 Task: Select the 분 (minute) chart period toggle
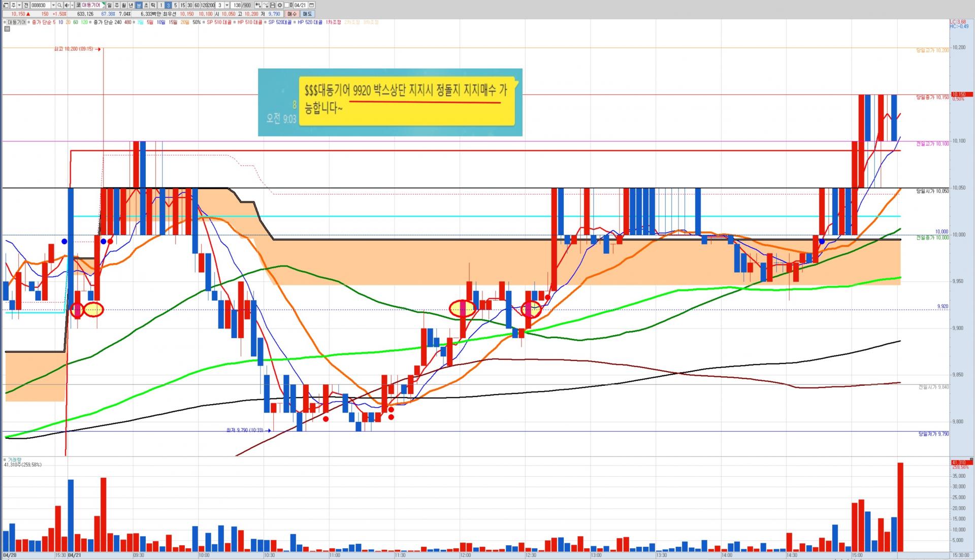tap(139, 5)
